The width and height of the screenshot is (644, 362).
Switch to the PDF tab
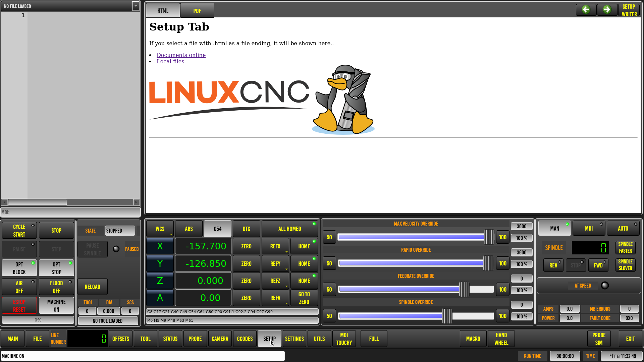[197, 11]
